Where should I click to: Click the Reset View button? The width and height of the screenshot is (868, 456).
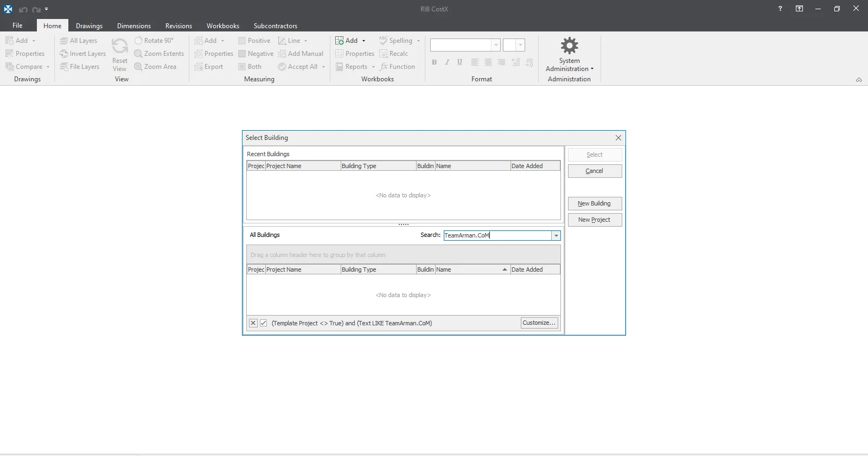[120, 54]
